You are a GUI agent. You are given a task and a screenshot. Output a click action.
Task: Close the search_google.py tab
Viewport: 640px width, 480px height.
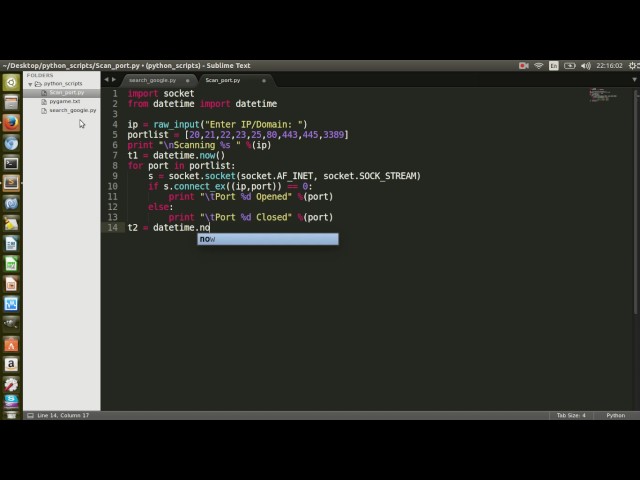[187, 80]
